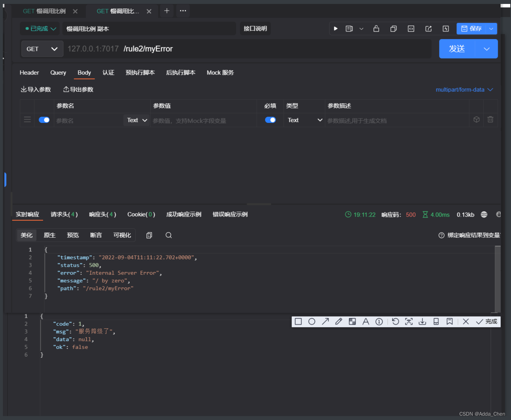511x420 pixels.
Task: Open the GET method dropdown
Action: 42,49
